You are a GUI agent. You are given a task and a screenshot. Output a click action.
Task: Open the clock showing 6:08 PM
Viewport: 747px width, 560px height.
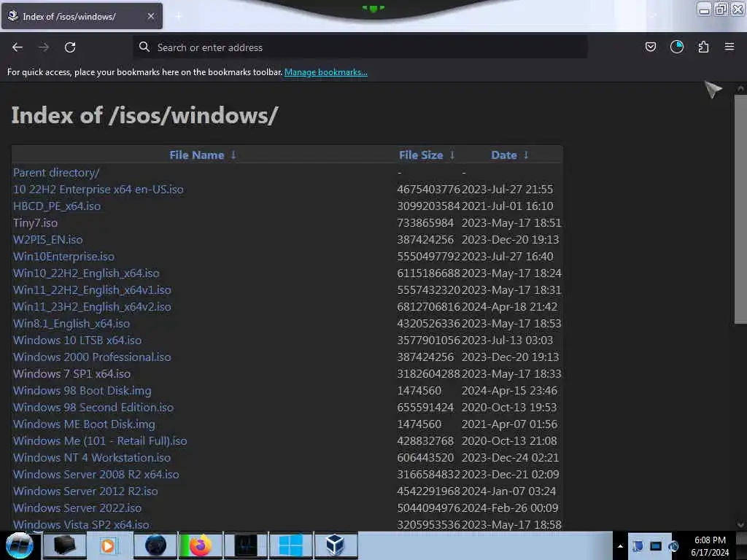click(710, 546)
